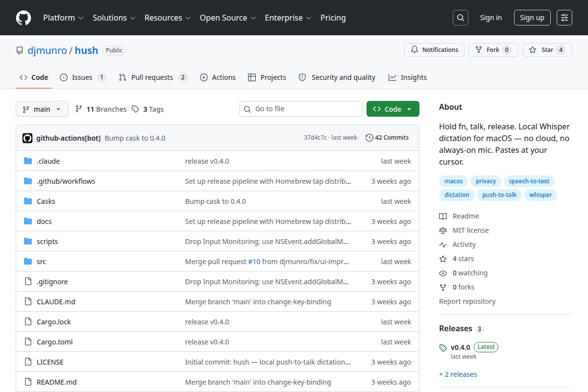
Task: Click the repository icon beside djmunro
Action: coord(20,50)
